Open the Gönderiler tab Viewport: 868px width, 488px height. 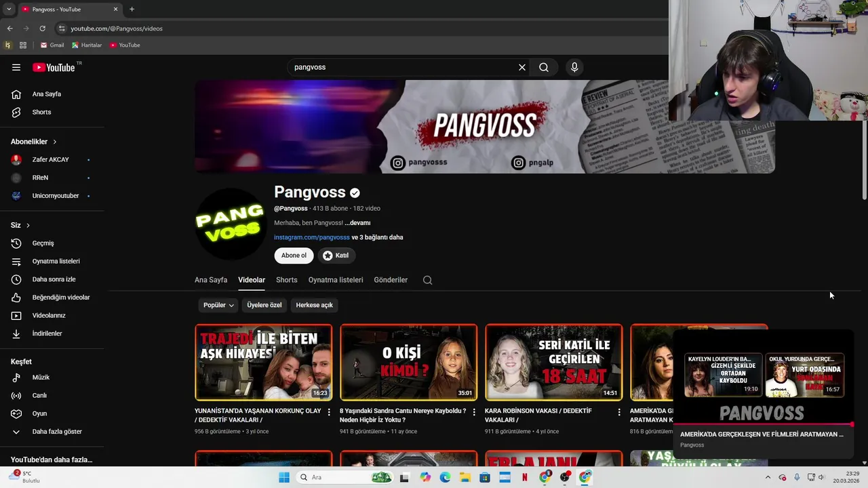[x=391, y=280]
